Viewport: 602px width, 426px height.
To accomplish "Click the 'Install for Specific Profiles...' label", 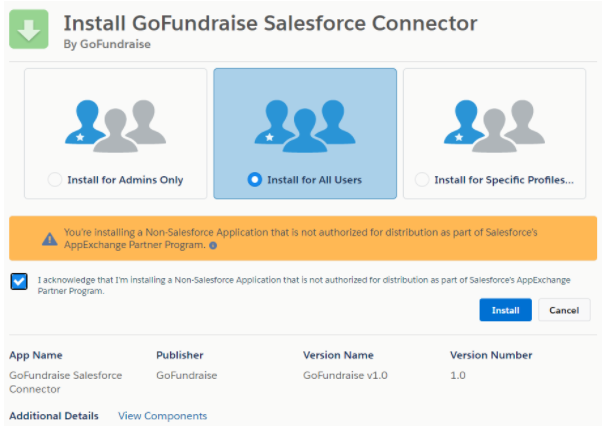I will pos(504,180).
